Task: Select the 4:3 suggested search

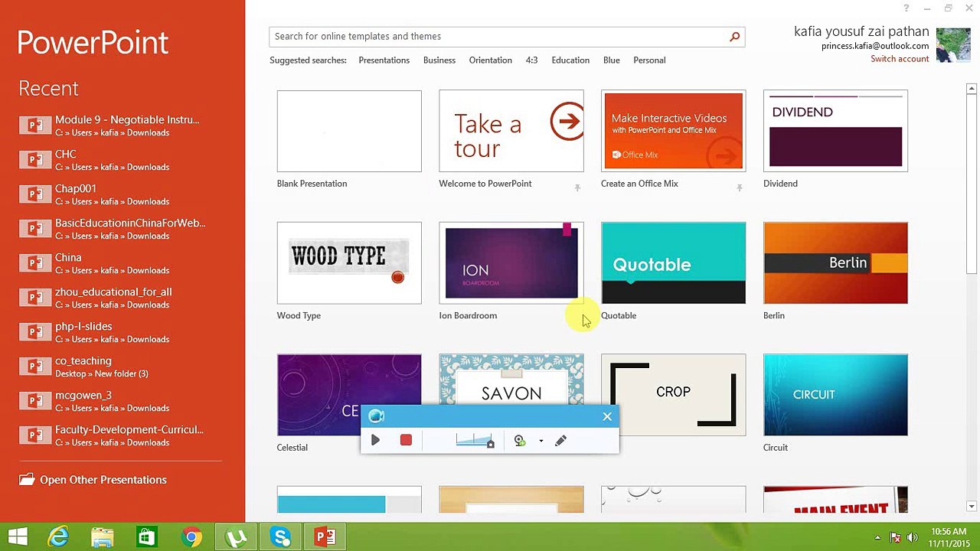Action: coord(531,60)
